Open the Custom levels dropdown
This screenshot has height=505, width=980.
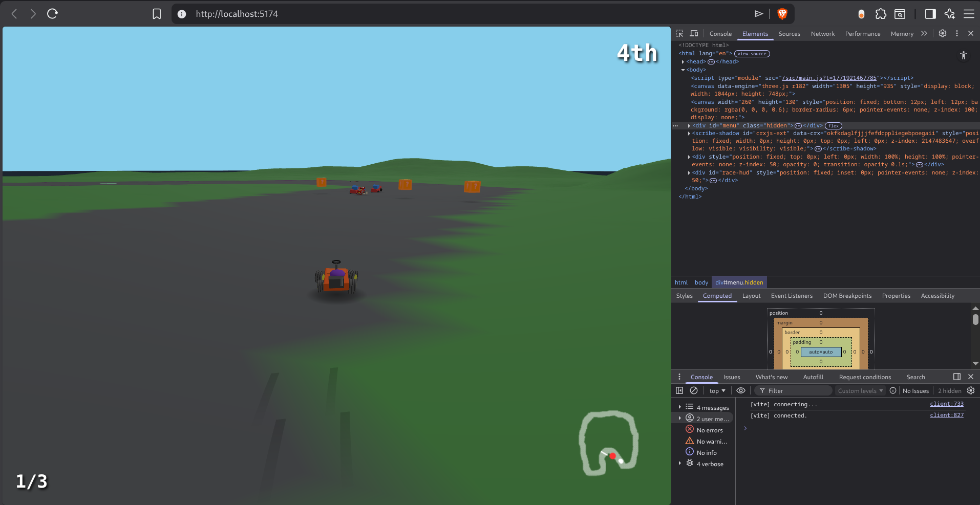(860, 390)
